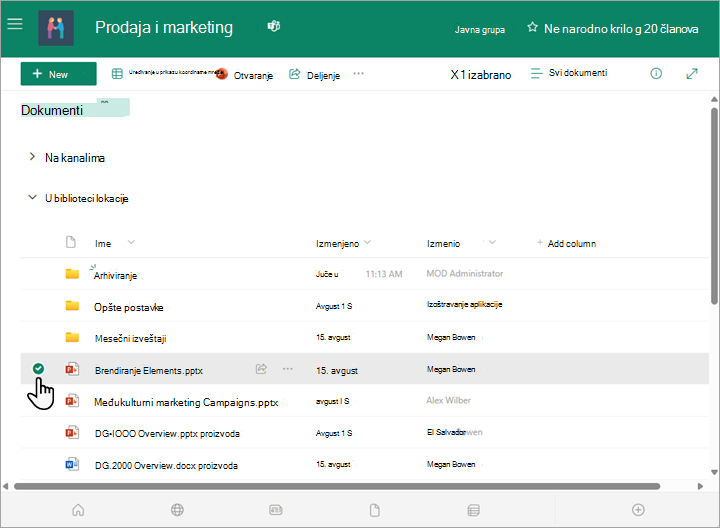The height and width of the screenshot is (528, 720).
Task: Click the grid edit view icon
Action: [118, 73]
